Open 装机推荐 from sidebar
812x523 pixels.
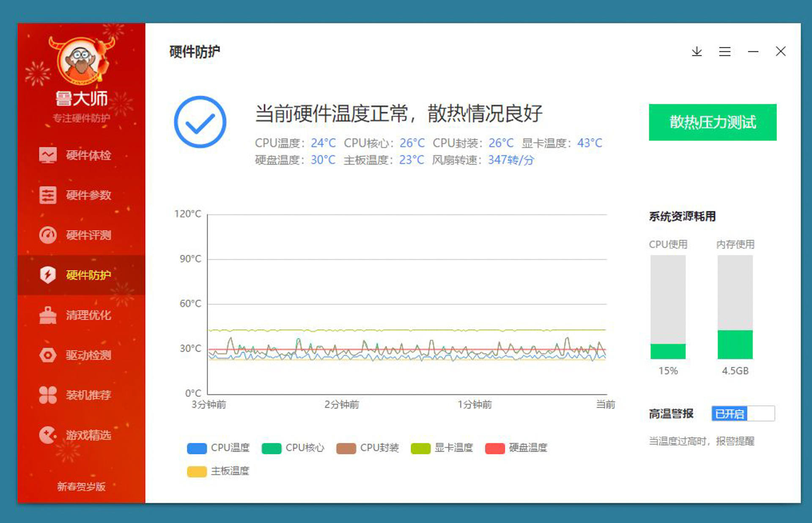[81, 395]
